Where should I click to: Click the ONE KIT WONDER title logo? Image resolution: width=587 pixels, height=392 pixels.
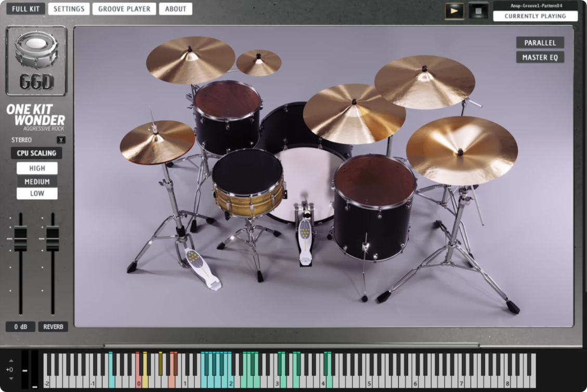point(36,117)
